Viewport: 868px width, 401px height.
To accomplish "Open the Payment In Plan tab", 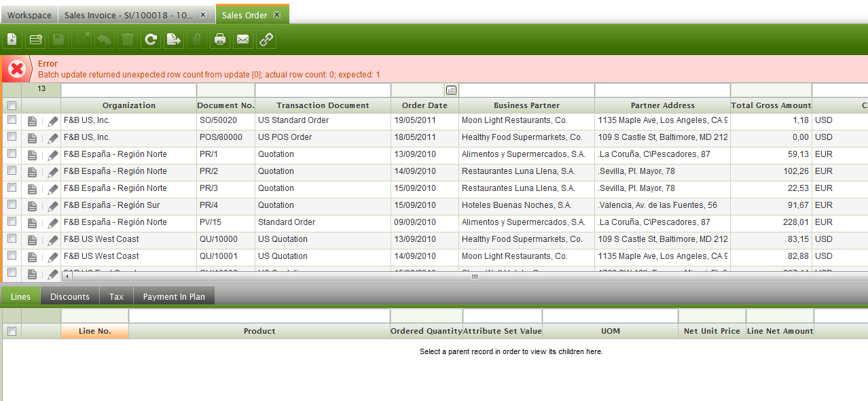I will 174,296.
